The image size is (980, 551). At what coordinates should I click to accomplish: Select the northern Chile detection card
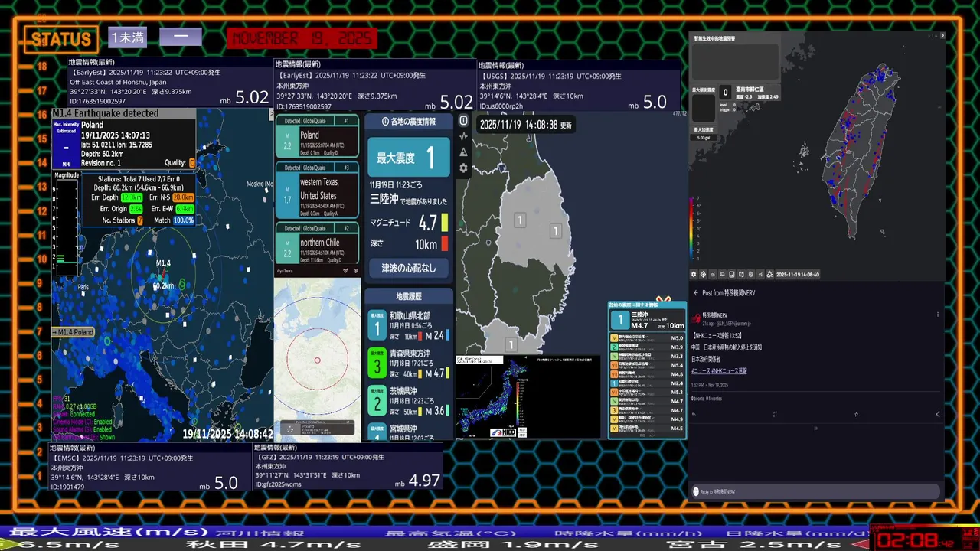(317, 244)
